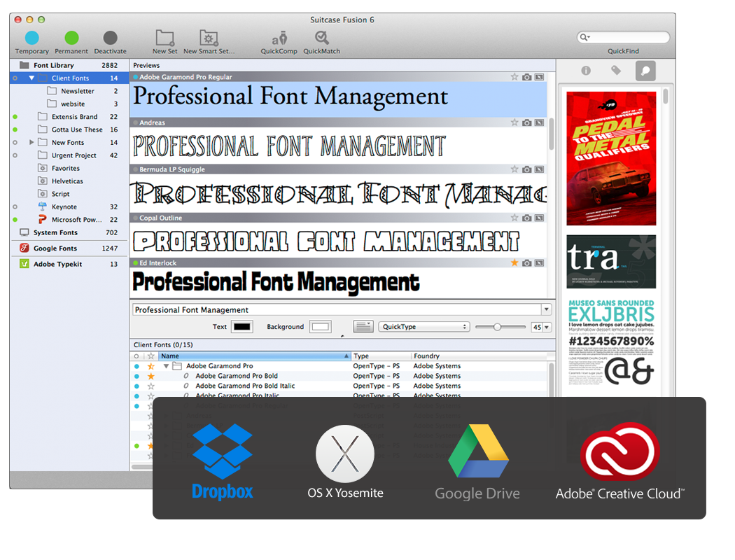Create a New Smart Set
The height and width of the screenshot is (560, 735).
[209, 38]
